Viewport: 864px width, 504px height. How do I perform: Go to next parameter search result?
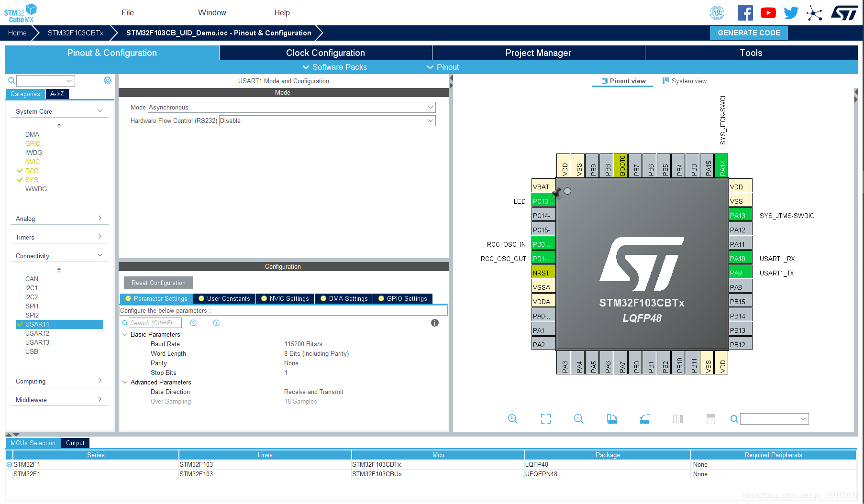216,323
